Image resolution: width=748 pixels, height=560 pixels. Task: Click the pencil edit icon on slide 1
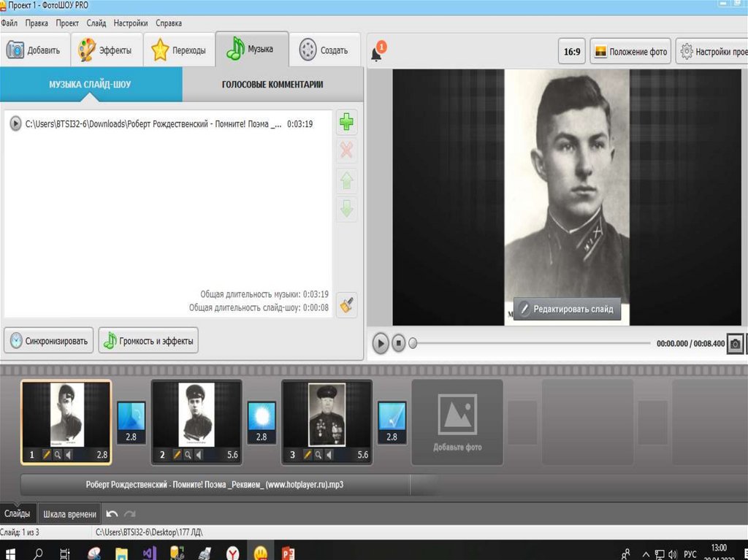tap(46, 455)
